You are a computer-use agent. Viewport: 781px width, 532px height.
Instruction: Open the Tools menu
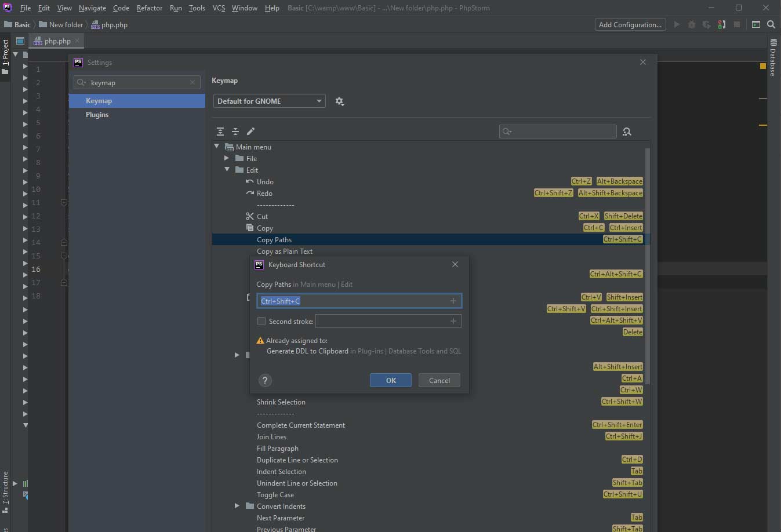(197, 8)
